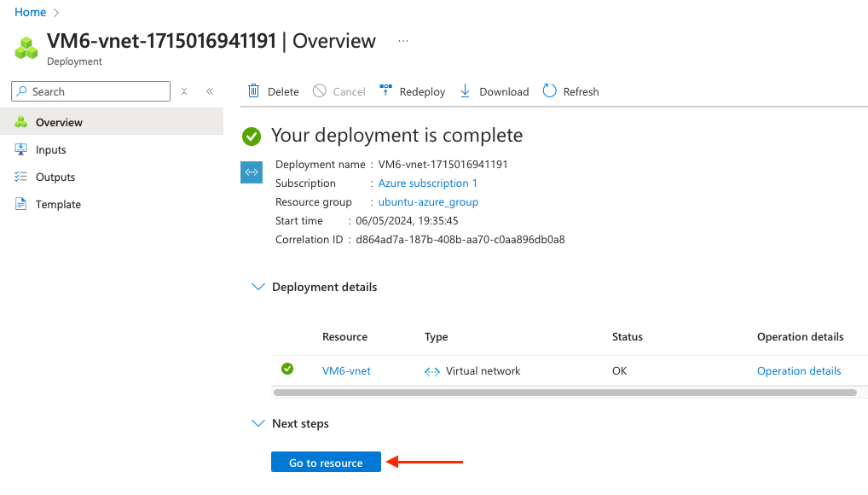Click the Redeploy icon in toolbar
This screenshot has width=868, height=495.
386,90
